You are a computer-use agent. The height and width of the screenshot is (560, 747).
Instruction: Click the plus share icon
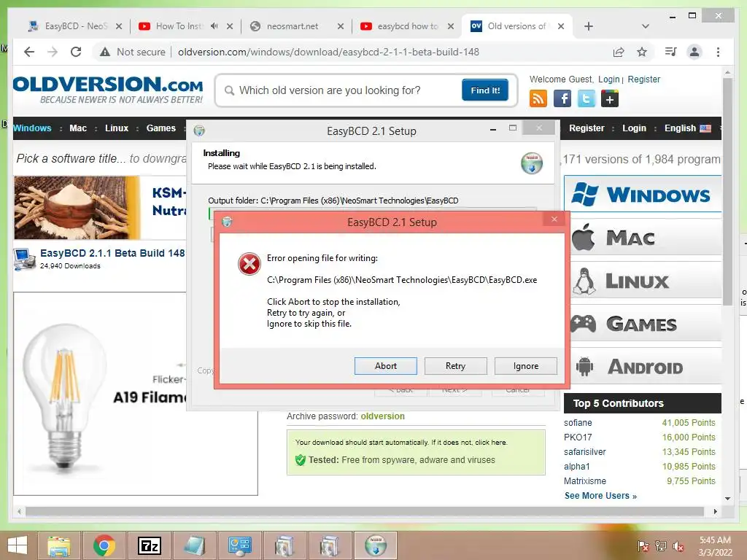pos(610,98)
